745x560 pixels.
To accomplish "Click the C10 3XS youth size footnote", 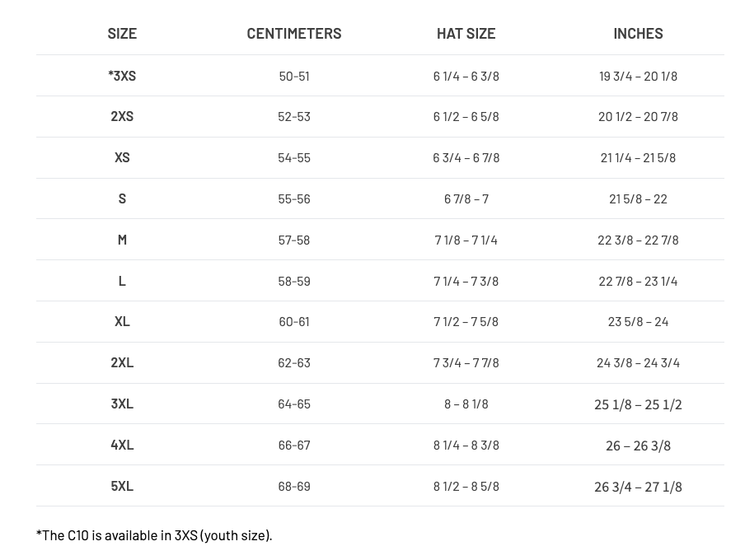I will pos(154,535).
